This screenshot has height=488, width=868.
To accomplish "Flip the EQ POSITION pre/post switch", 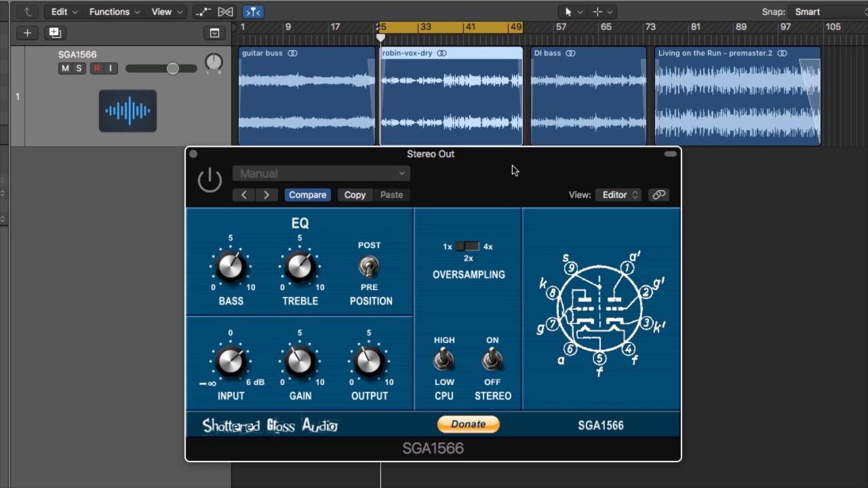I will click(x=370, y=267).
